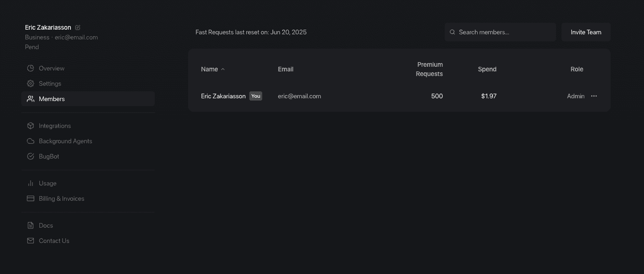Viewport: 644px width, 274px height.
Task: Click the BugBot check icon
Action: click(x=30, y=156)
